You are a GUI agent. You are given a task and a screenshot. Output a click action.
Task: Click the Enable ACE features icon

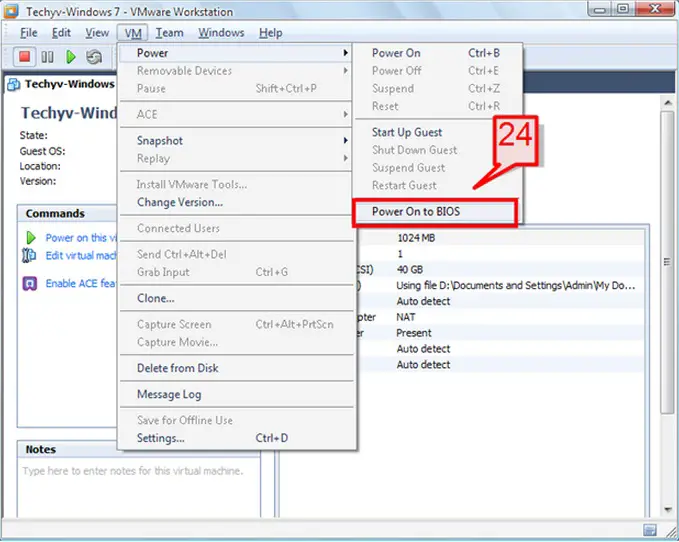coord(29,283)
